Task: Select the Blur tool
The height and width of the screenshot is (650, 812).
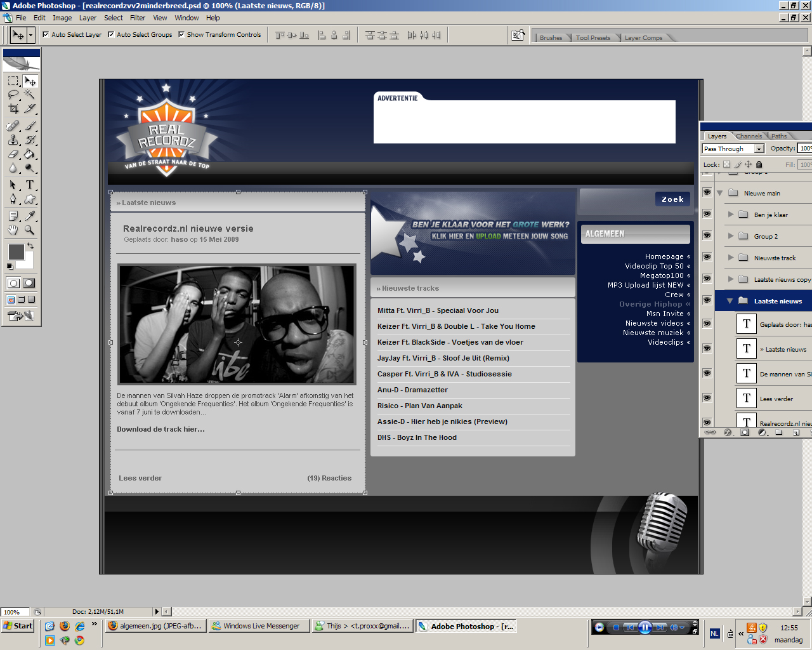Action: (x=13, y=168)
